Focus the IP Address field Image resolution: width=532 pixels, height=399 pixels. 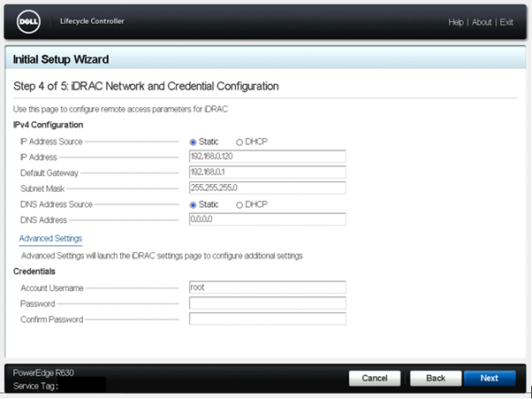(x=267, y=157)
